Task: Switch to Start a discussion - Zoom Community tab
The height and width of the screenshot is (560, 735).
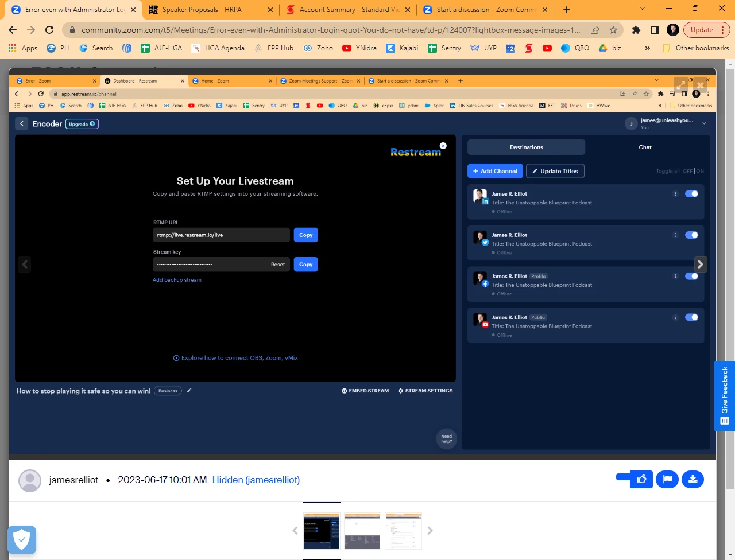Action: click(486, 10)
